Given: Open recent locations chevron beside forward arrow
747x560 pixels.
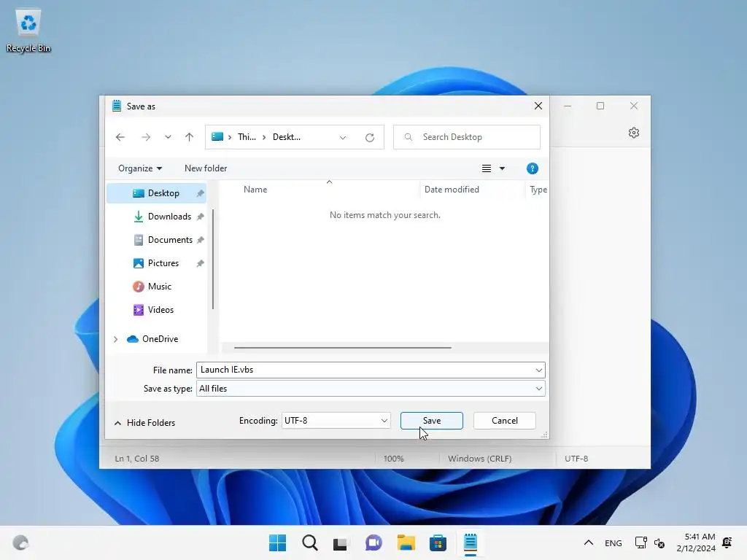Looking at the screenshot, I should [x=168, y=137].
